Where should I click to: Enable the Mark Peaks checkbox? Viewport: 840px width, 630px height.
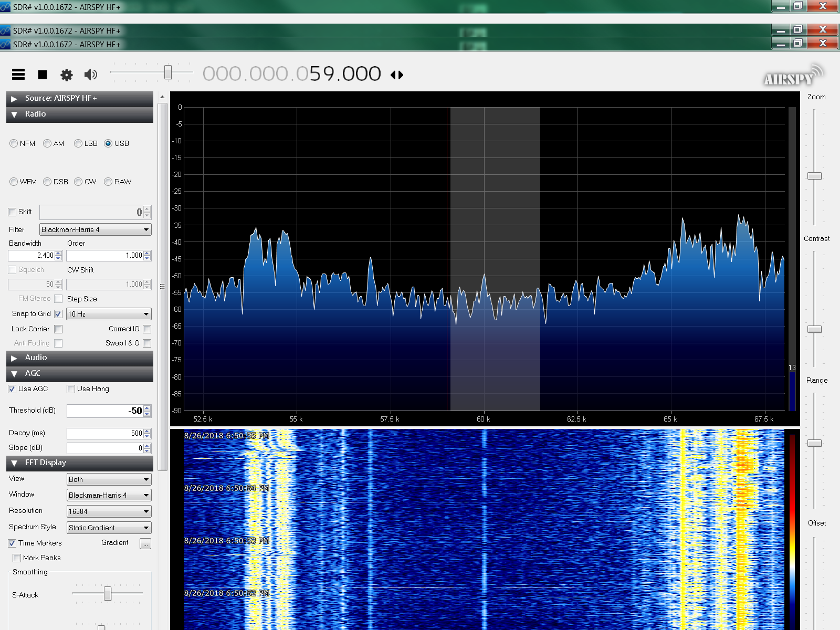[x=17, y=558]
